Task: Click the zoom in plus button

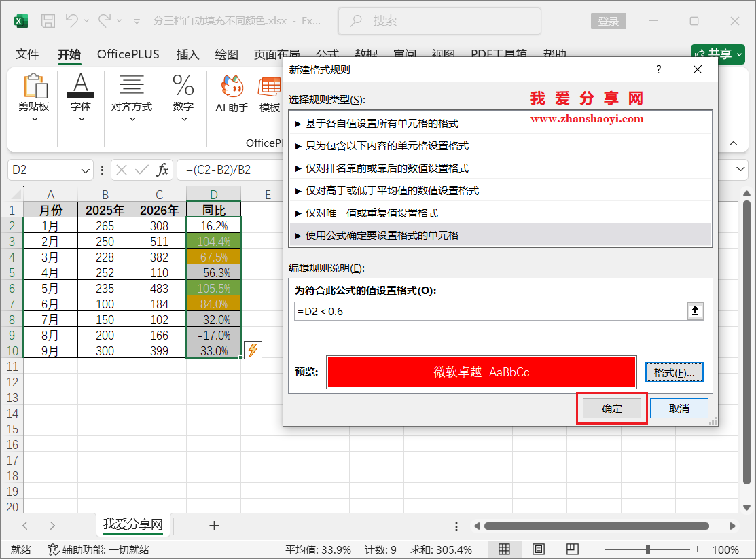Action: coord(697,549)
